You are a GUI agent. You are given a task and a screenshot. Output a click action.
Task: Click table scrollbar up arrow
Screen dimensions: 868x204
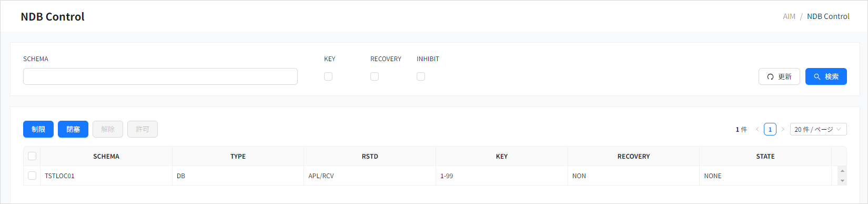842,171
